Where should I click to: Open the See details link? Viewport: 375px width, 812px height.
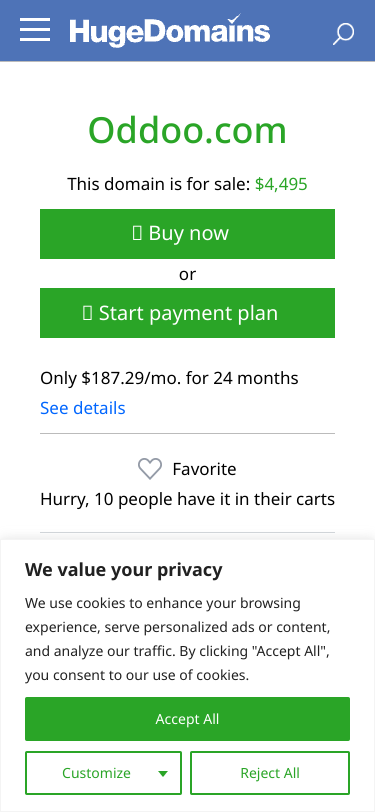(83, 408)
